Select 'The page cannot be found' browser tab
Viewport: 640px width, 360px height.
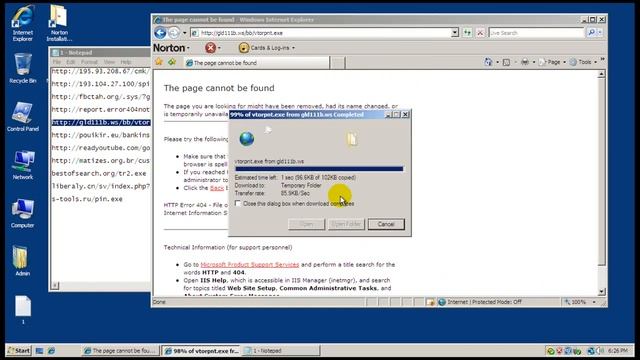coord(256,63)
